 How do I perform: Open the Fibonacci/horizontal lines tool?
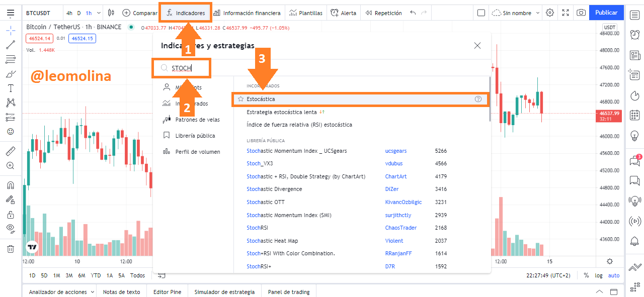pyautogui.click(x=11, y=59)
